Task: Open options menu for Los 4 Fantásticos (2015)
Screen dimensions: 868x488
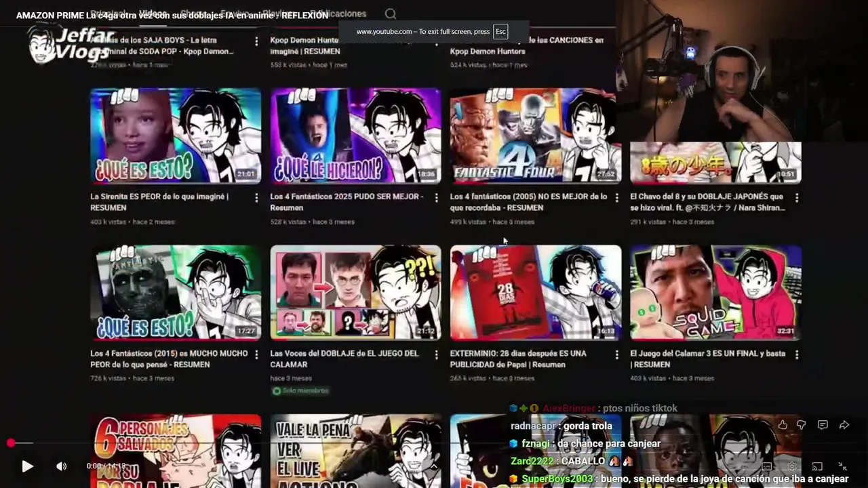Action: point(256,354)
